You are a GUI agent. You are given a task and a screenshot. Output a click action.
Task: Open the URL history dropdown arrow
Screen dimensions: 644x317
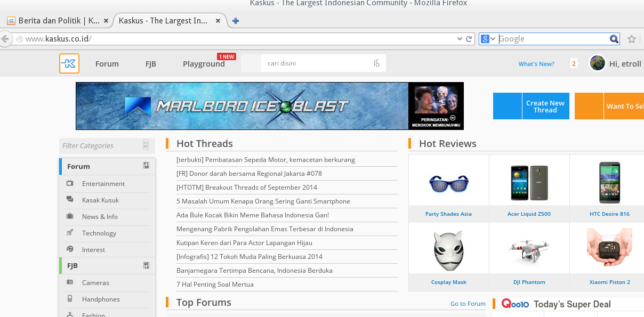click(460, 39)
